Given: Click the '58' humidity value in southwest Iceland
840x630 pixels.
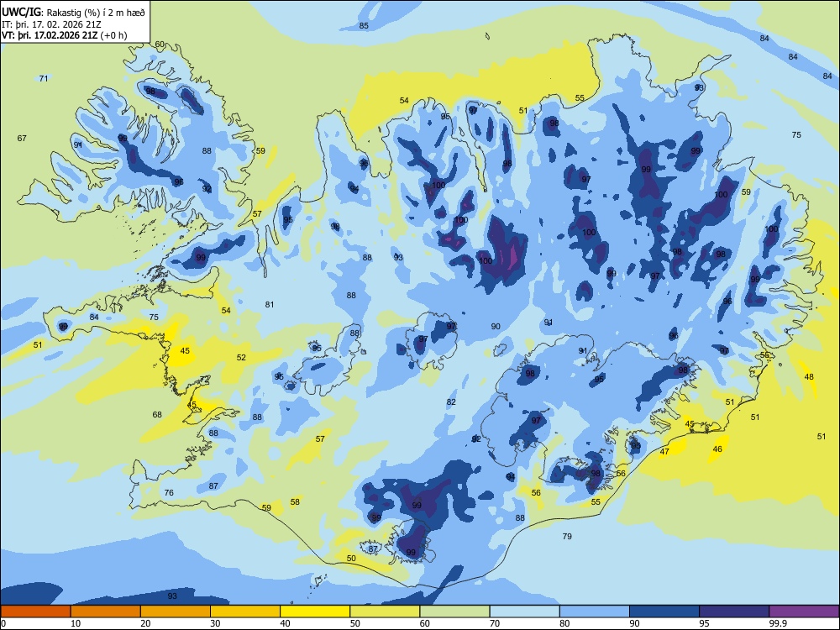Looking at the screenshot, I should (x=295, y=502).
